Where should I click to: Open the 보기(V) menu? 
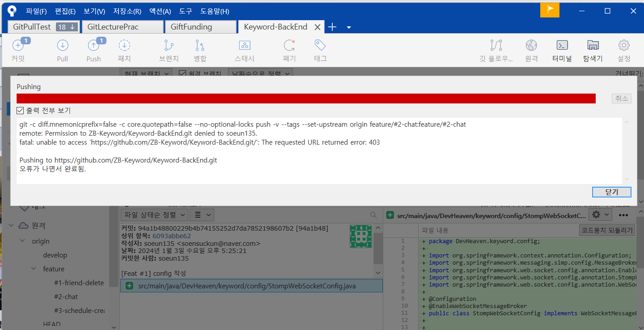point(94,11)
